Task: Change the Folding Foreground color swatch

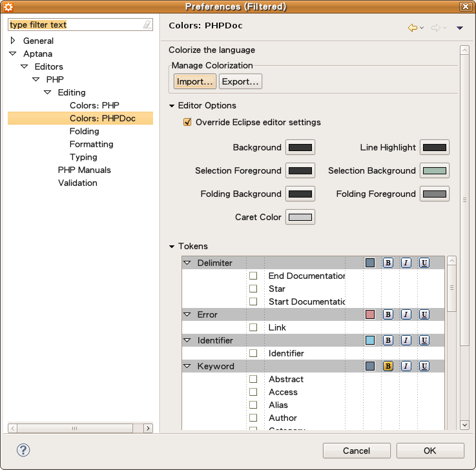Action: pos(435,194)
